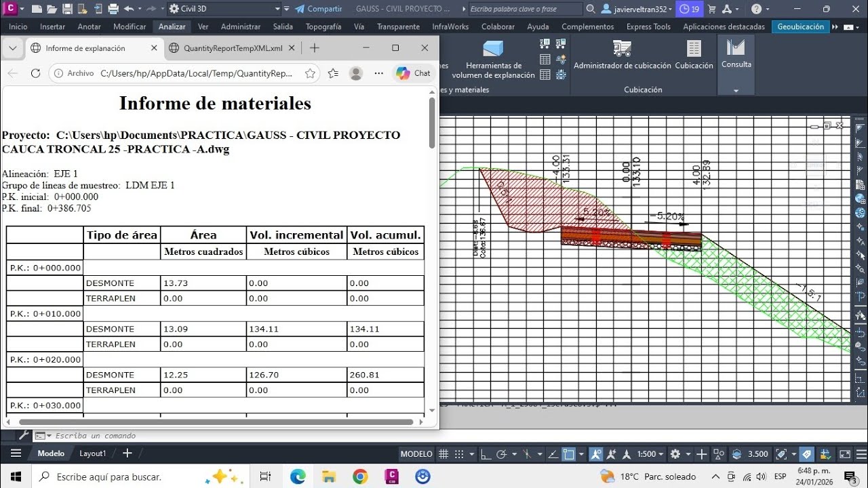Open the Autodesk App Store cart icon
Screen dimensions: 868x488
coord(712,9)
